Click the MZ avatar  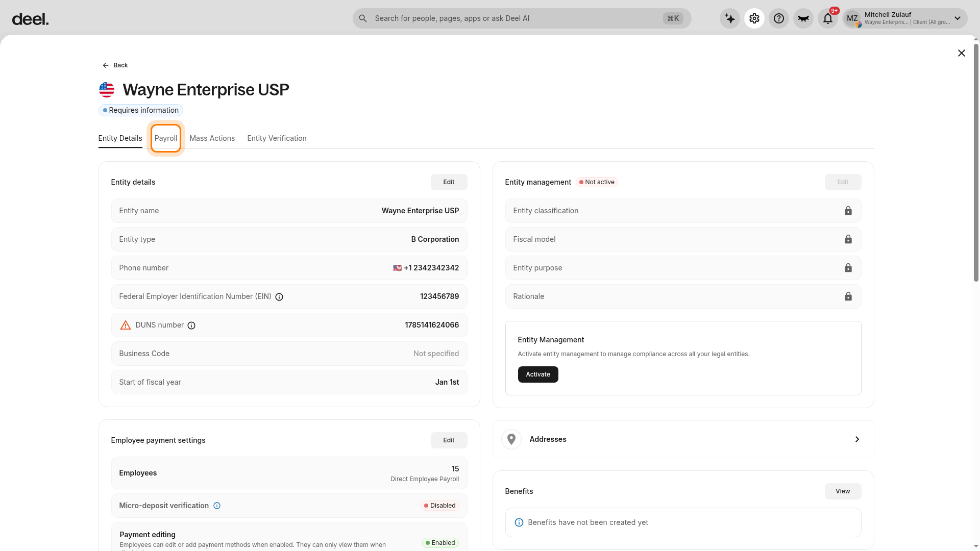click(852, 18)
